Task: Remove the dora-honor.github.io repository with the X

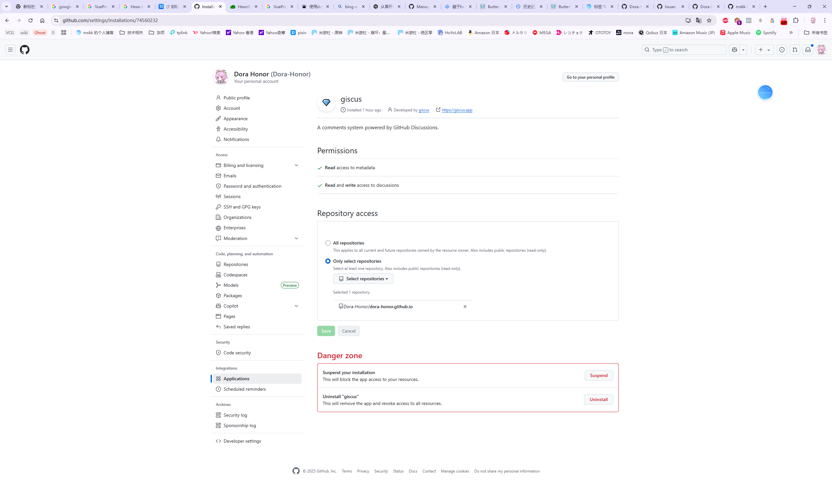Action: pyautogui.click(x=465, y=307)
